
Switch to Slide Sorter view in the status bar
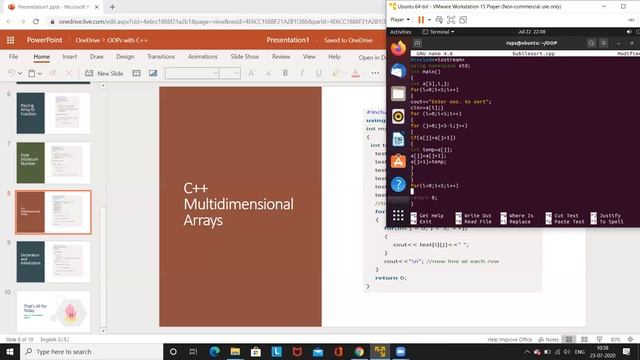pos(584,339)
